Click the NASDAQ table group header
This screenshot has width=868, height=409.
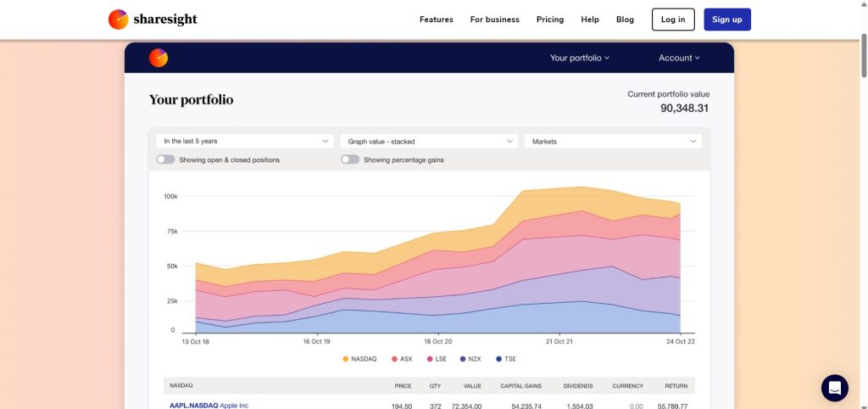(x=181, y=386)
